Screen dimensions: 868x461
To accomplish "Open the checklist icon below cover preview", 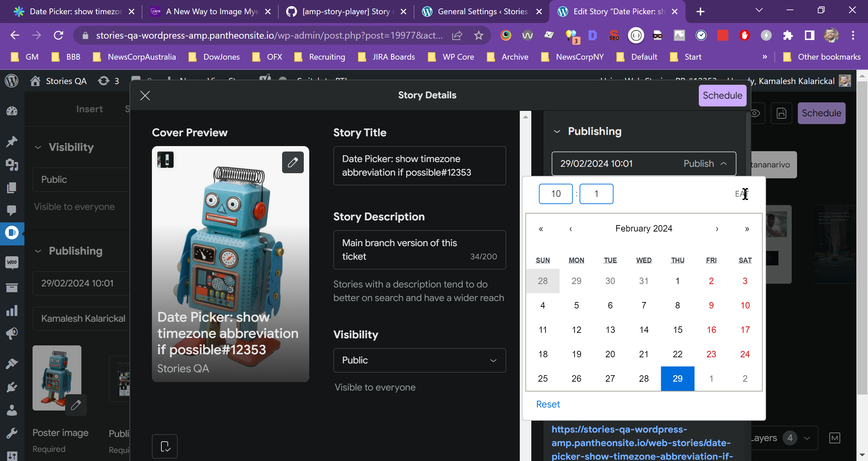I will [x=165, y=446].
